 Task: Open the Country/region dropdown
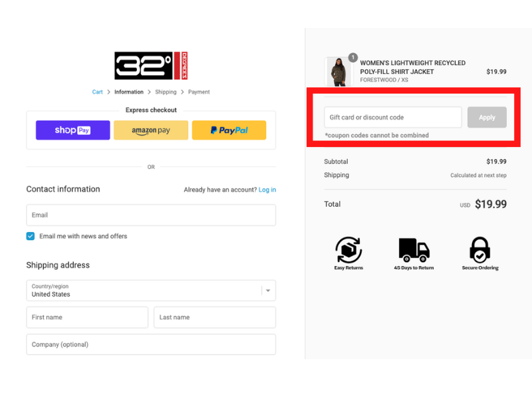point(151,291)
